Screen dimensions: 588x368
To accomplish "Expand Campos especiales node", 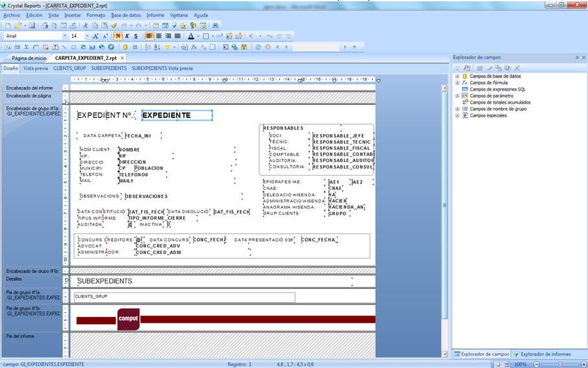I will pyautogui.click(x=457, y=115).
